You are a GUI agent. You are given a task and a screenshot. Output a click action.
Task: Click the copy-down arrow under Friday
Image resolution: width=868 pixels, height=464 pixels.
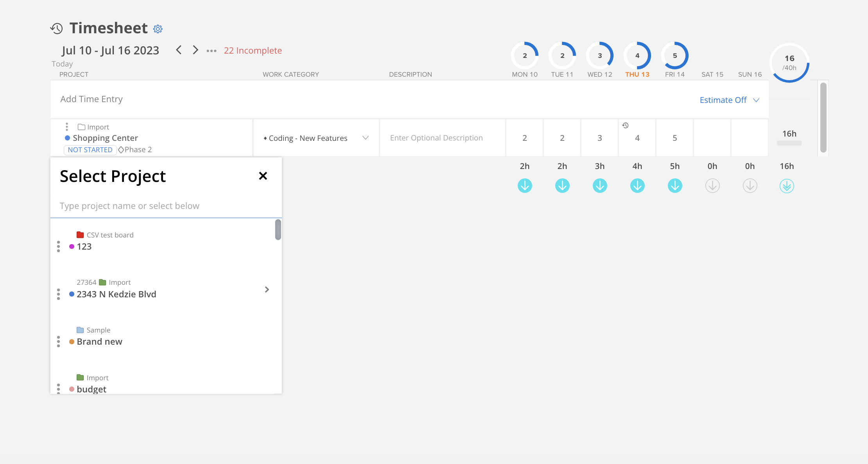(x=675, y=186)
